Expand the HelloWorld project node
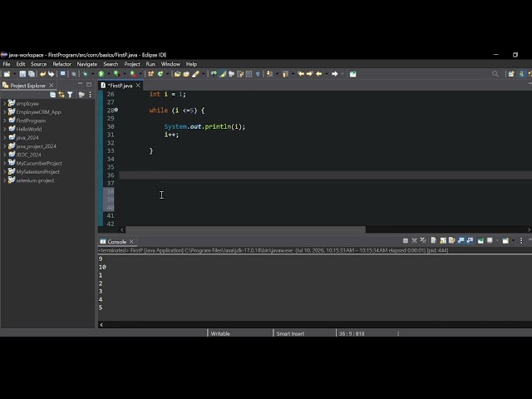The image size is (532, 399). pyautogui.click(x=4, y=129)
